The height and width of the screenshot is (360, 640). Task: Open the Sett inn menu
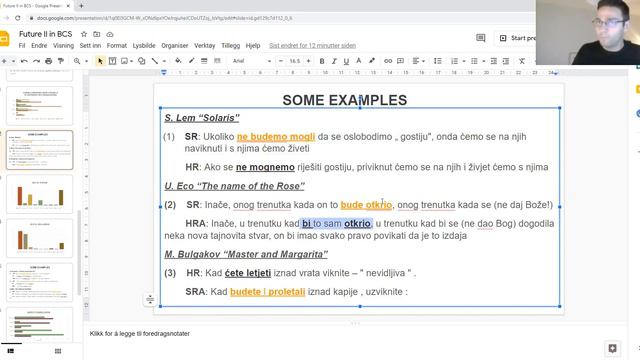click(90, 46)
